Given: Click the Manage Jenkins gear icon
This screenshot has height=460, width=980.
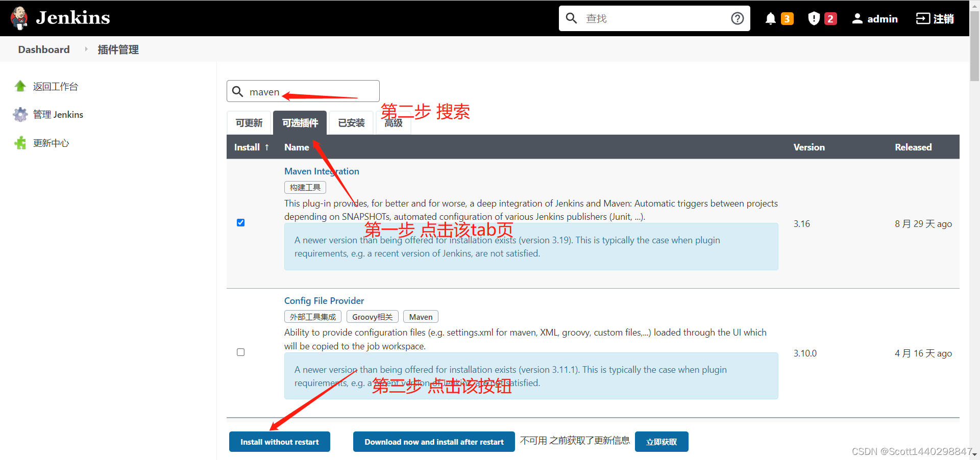Looking at the screenshot, I should click(20, 114).
